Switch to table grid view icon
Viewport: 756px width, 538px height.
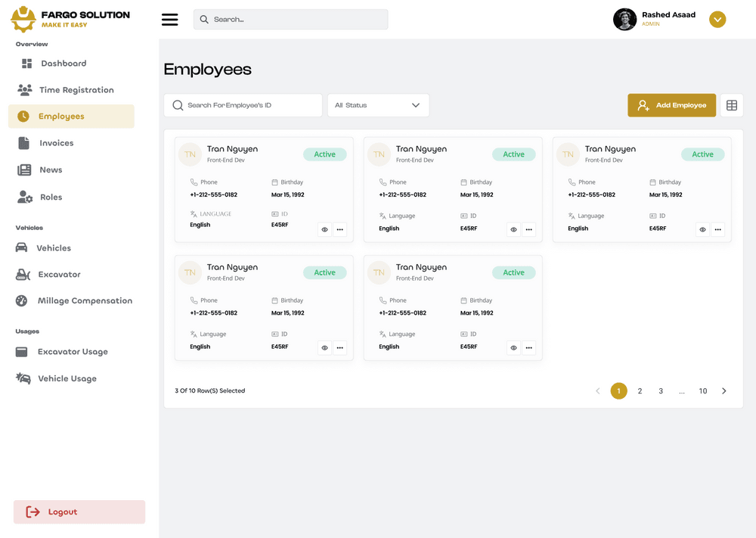pos(731,106)
